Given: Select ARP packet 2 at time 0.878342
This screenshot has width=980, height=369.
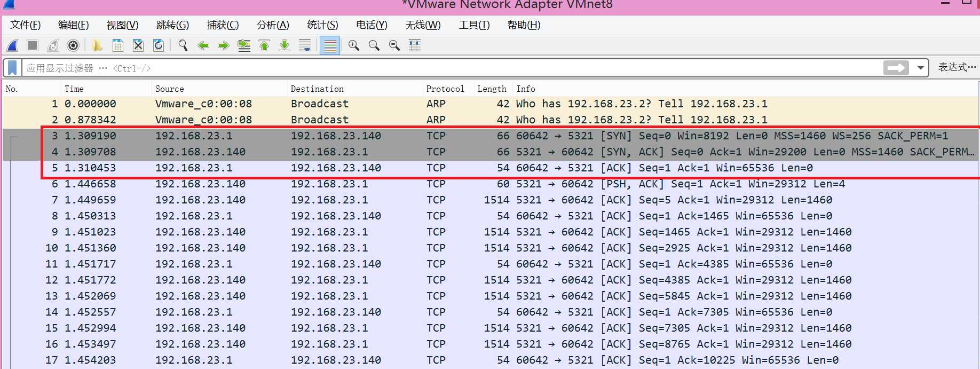Looking at the screenshot, I should click(x=491, y=120).
